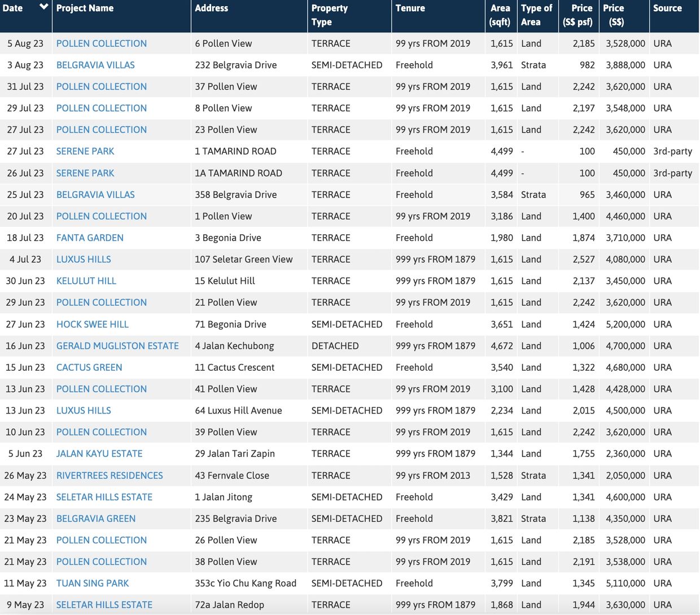The height and width of the screenshot is (615, 700).
Task: Click the Address column header
Action: tap(249, 16)
